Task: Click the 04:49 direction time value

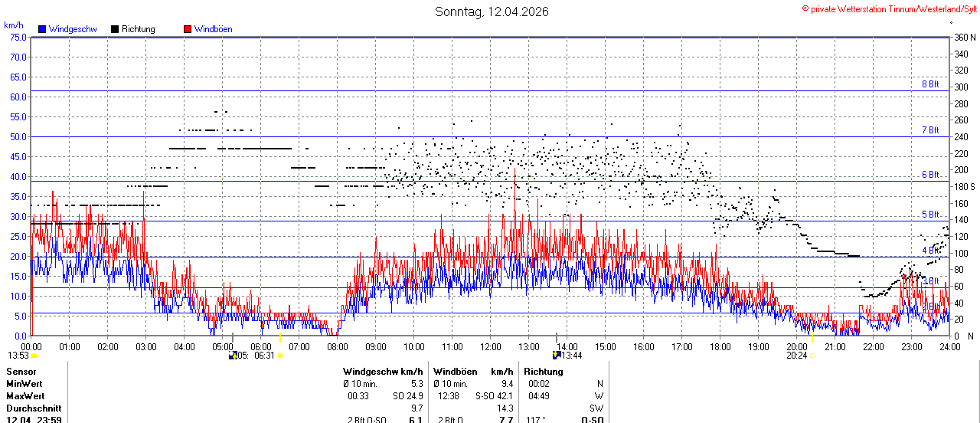Action: (x=538, y=396)
